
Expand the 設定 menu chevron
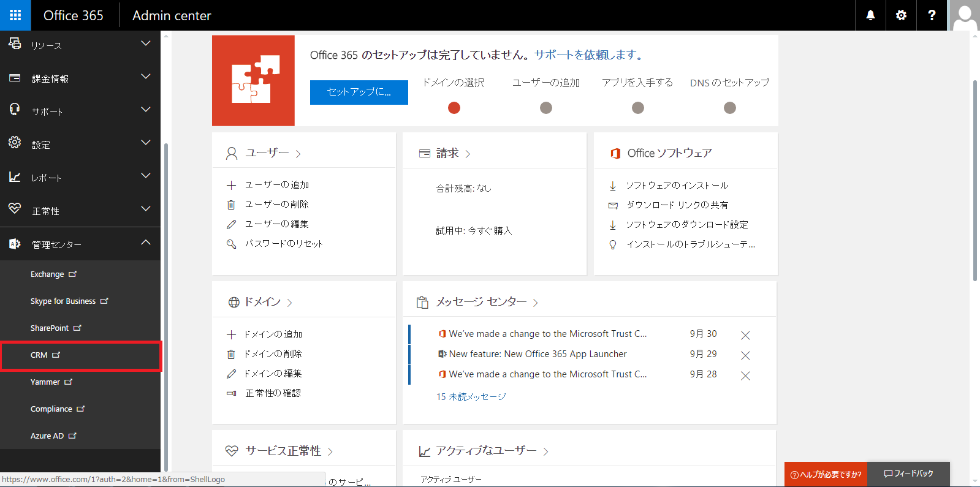(x=146, y=143)
